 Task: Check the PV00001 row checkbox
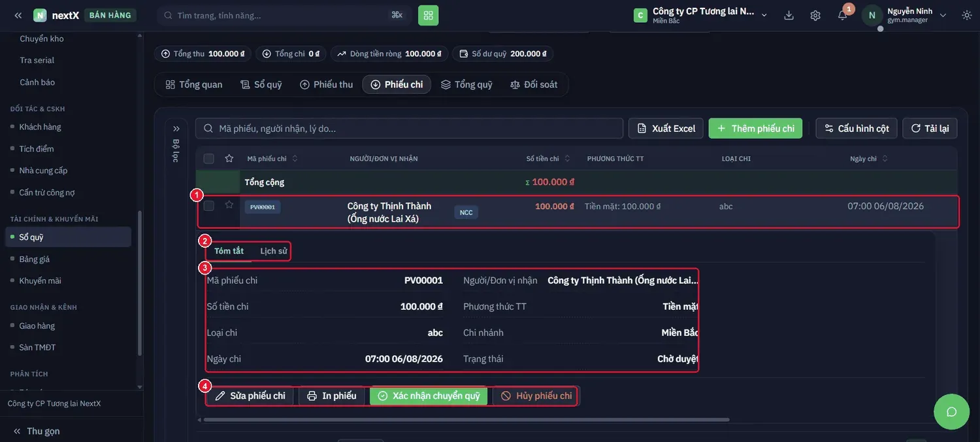(209, 206)
